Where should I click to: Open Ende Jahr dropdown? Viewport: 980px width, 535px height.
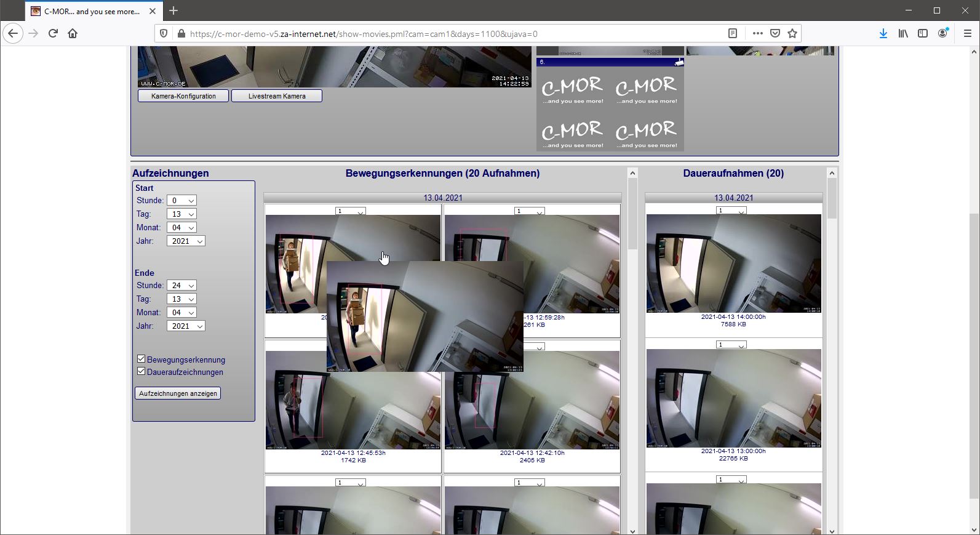point(186,326)
